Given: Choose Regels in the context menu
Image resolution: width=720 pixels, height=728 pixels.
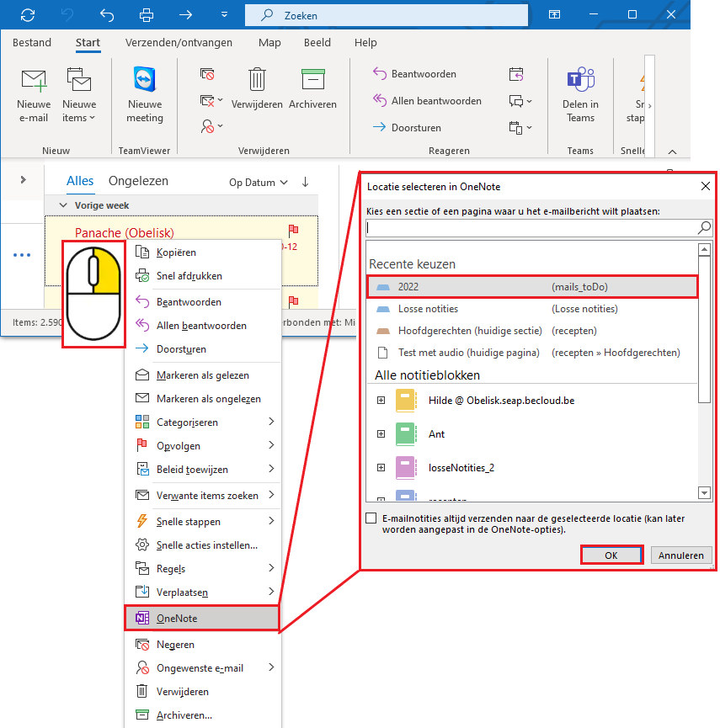Looking at the screenshot, I should (204, 568).
